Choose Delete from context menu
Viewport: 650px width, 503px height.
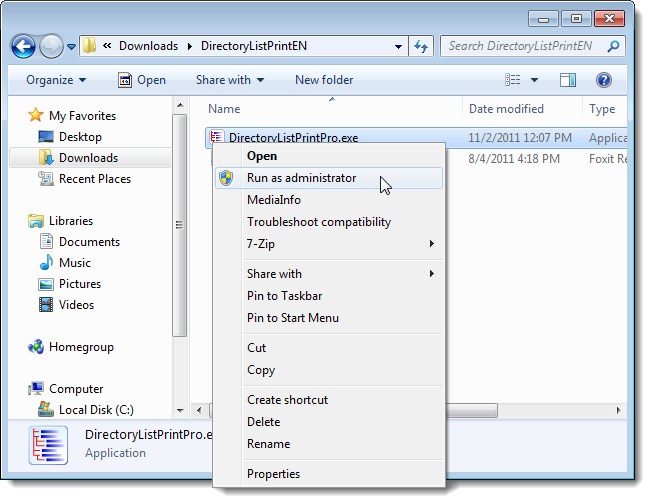click(x=329, y=422)
